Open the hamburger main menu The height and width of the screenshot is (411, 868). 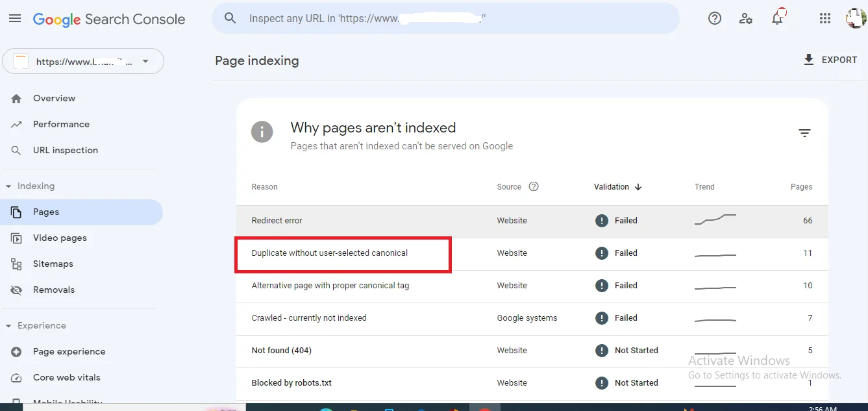(x=15, y=19)
